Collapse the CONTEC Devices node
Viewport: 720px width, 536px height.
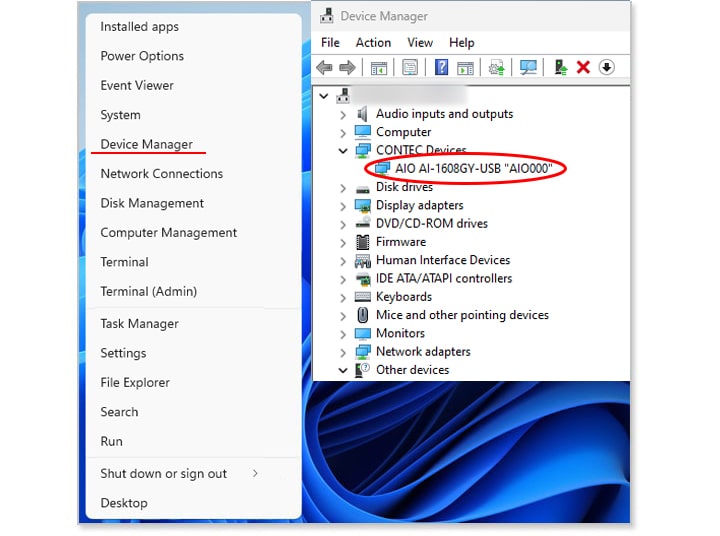pyautogui.click(x=343, y=151)
